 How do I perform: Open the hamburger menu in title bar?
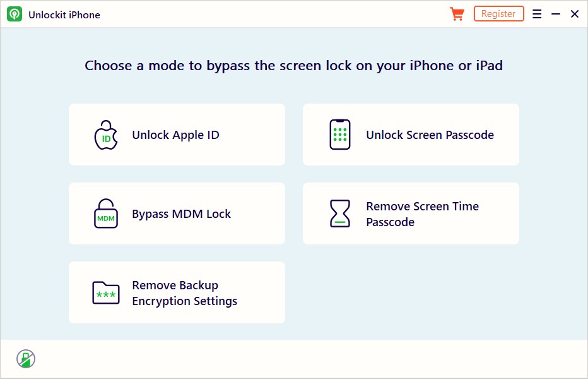coord(537,14)
